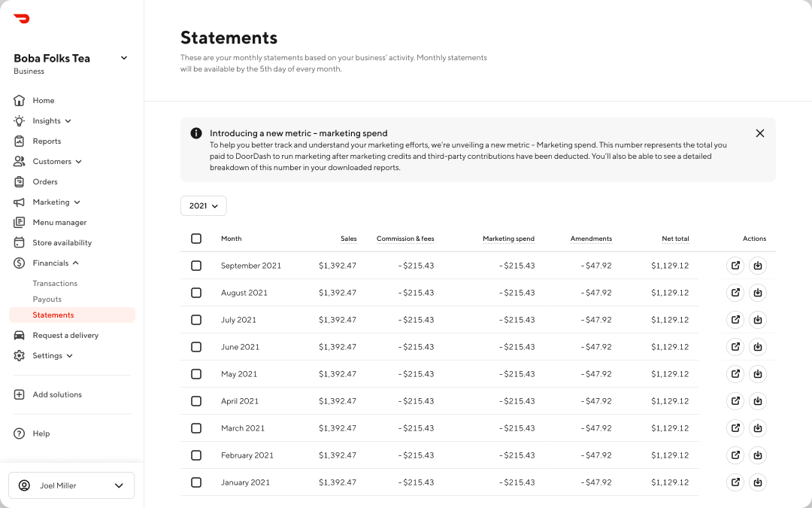Check the July 2021 row checkbox
Viewport: 812px width, 508px height.
coord(196,320)
